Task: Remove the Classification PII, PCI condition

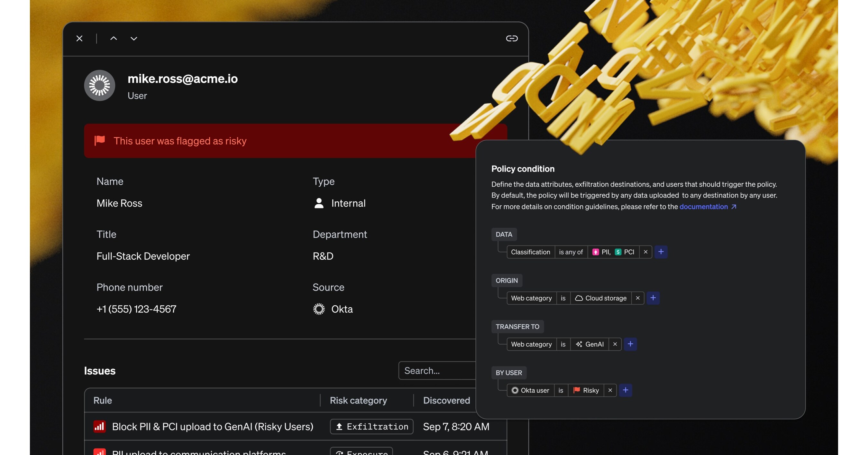Action: tap(645, 252)
